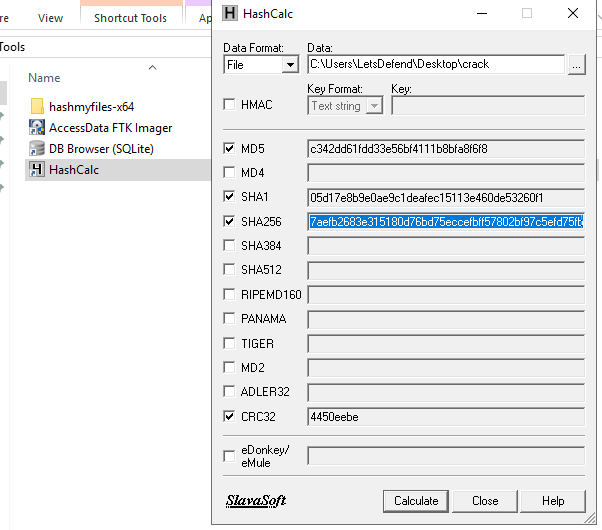Select the AccessData FTK Imager shortcut icon
Viewport: 602px width, 530px height.
[x=37, y=128]
